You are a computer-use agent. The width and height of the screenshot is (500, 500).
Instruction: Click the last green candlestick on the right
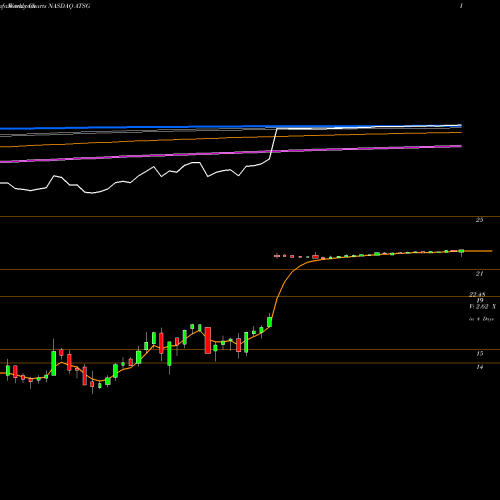[461, 252]
